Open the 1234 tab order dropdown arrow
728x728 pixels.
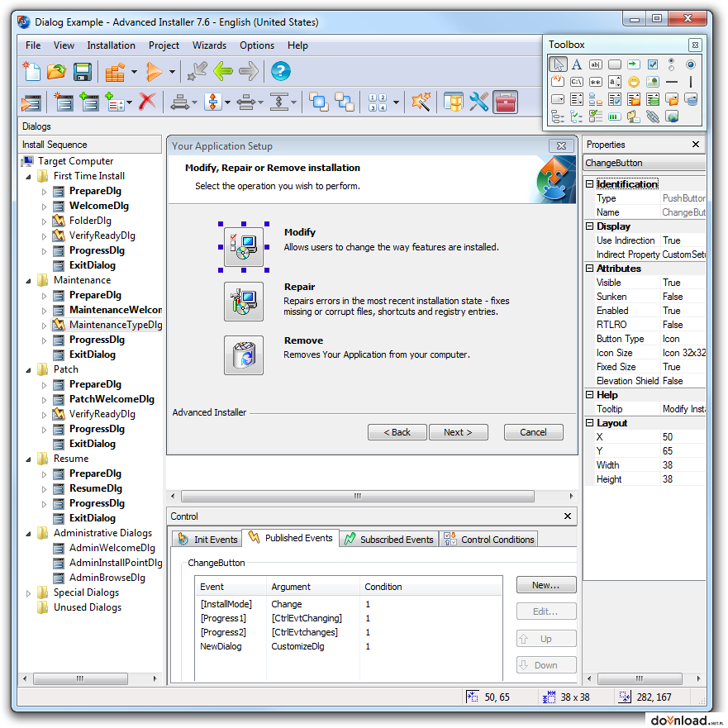(396, 102)
